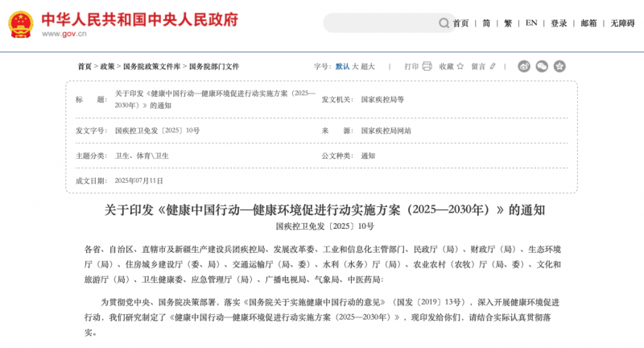Set font size to extra large (超大)
The image size is (644, 348).
coord(367,66)
